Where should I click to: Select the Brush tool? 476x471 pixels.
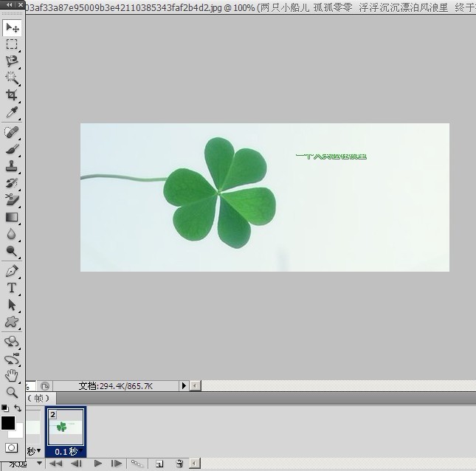coord(12,149)
